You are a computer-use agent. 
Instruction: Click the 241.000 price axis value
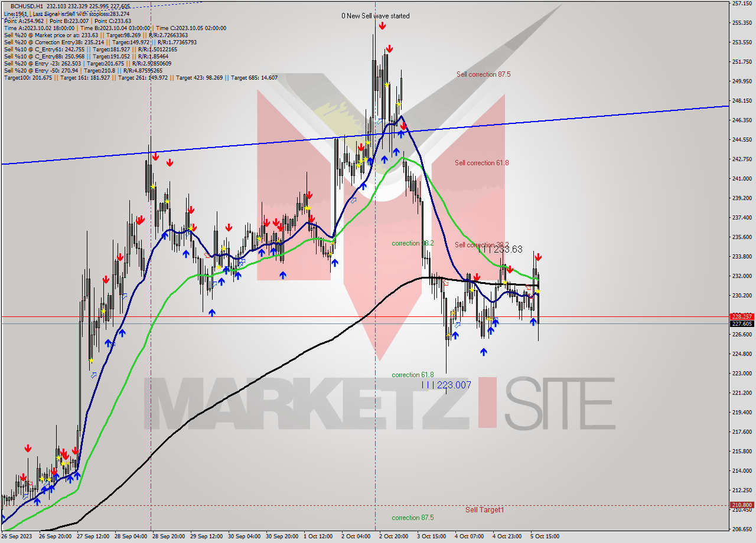coord(742,179)
